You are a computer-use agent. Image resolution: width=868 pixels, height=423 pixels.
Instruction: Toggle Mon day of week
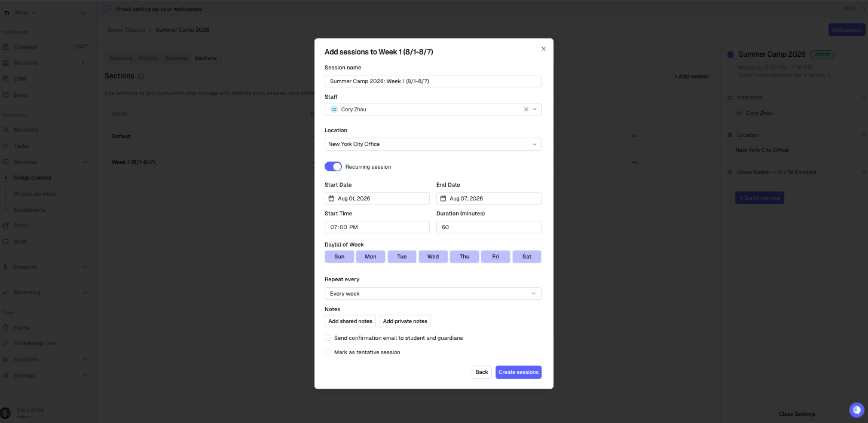coord(371,257)
